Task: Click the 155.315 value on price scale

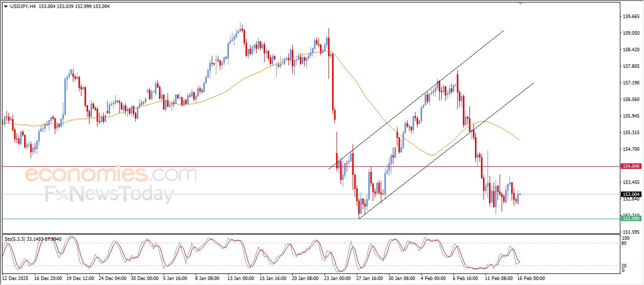Action: tap(631, 133)
